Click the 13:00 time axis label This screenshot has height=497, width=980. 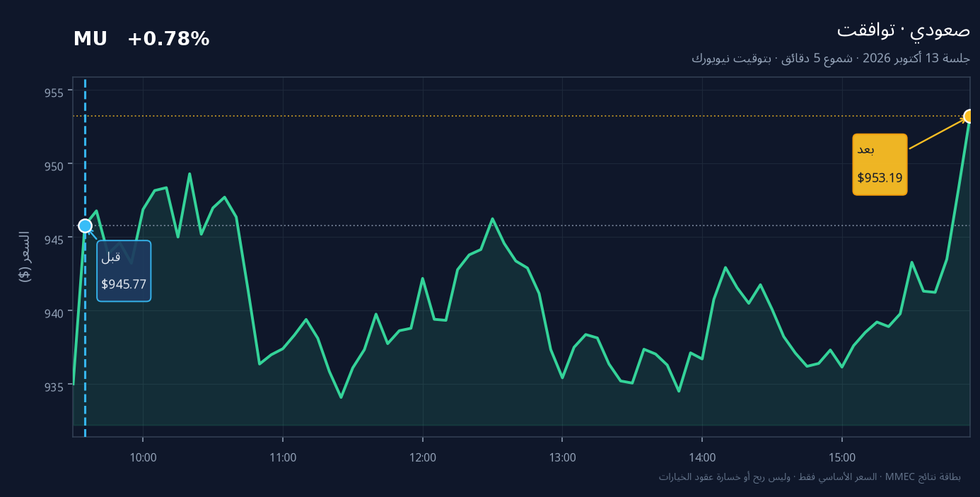[562, 457]
